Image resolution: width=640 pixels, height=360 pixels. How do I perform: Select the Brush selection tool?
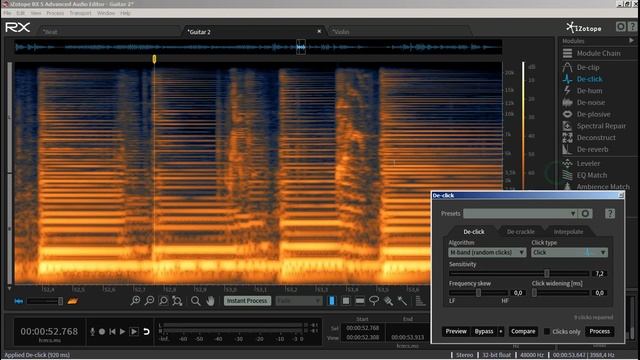pyautogui.click(x=388, y=301)
